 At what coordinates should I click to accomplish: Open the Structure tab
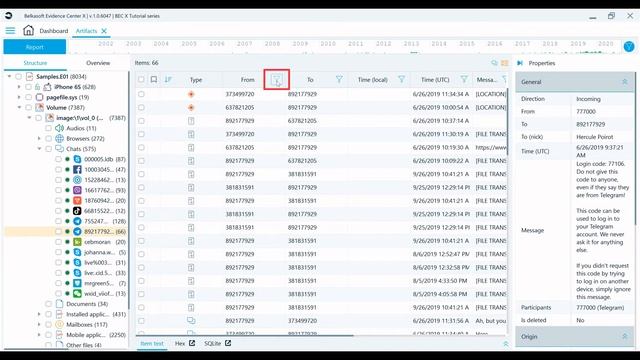35,63
